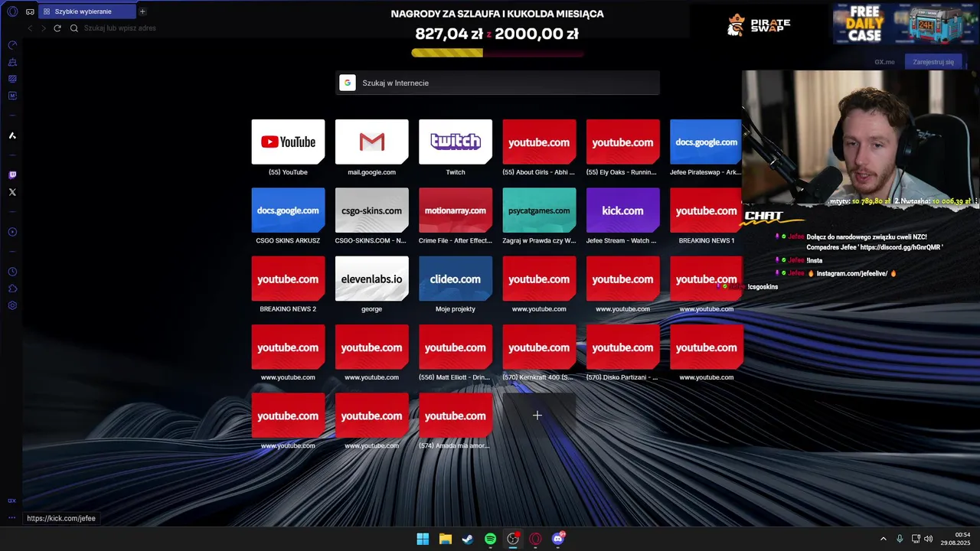
Task: Open the Ely Oaks - Runnin youtube tile
Action: pos(622,142)
